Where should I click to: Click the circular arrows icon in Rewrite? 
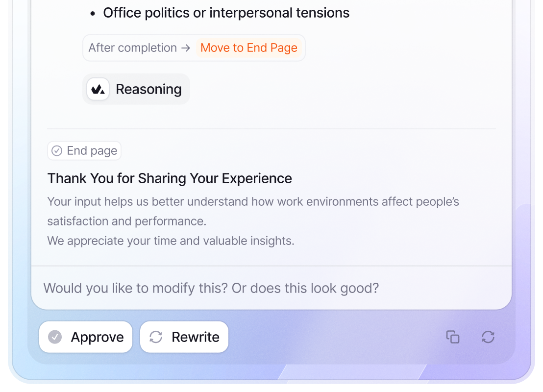(x=156, y=337)
